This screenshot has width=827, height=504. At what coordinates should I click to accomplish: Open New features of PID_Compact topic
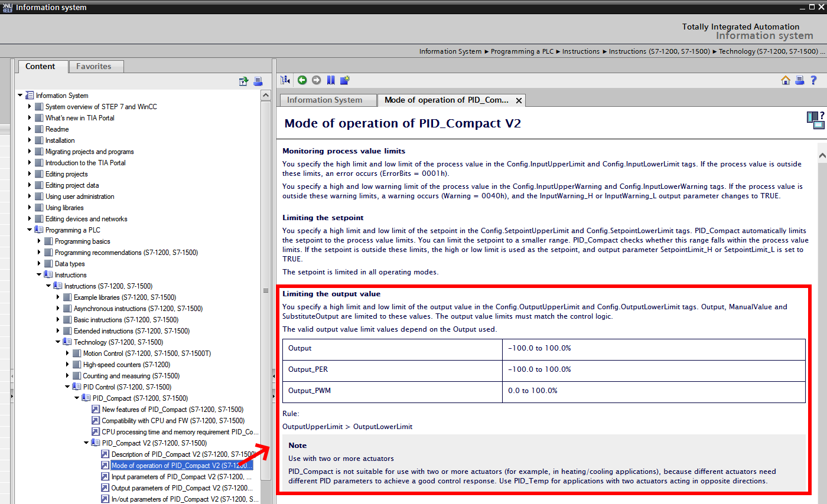[172, 410]
